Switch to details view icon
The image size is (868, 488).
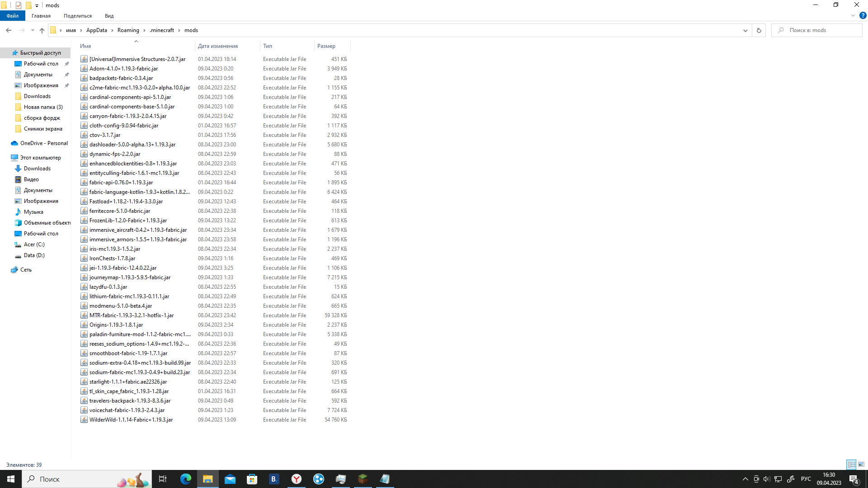coord(851,465)
